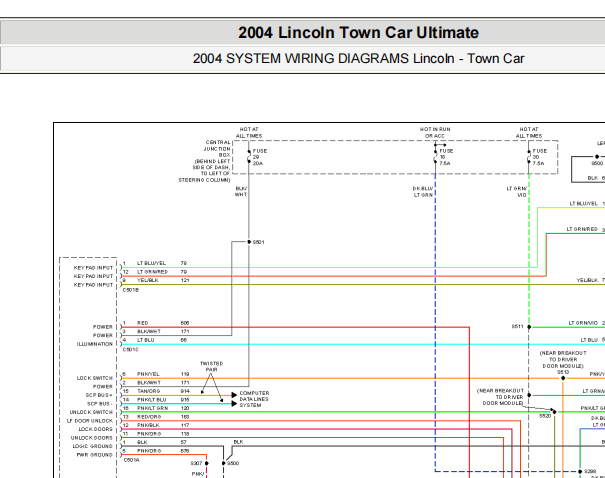Click the 'SCP BUS +' terminal label
The height and width of the screenshot is (478, 605).
tap(99, 395)
